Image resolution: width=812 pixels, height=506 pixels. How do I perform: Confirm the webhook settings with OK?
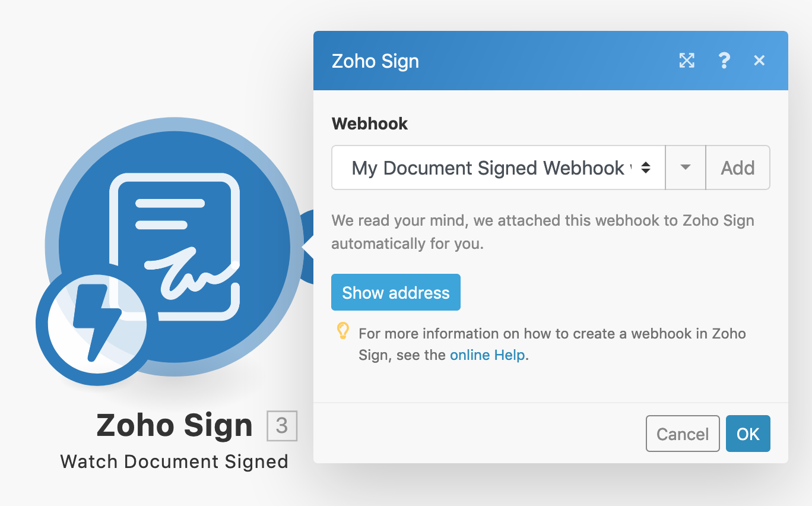[x=748, y=434]
